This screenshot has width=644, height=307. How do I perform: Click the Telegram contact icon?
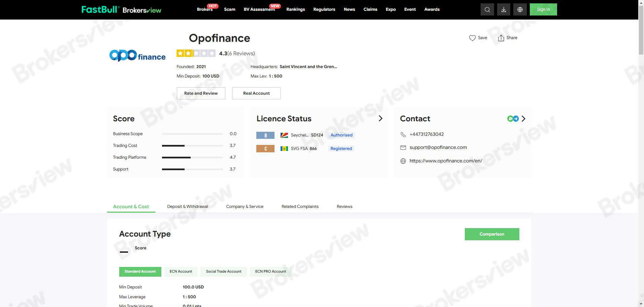[x=516, y=119]
